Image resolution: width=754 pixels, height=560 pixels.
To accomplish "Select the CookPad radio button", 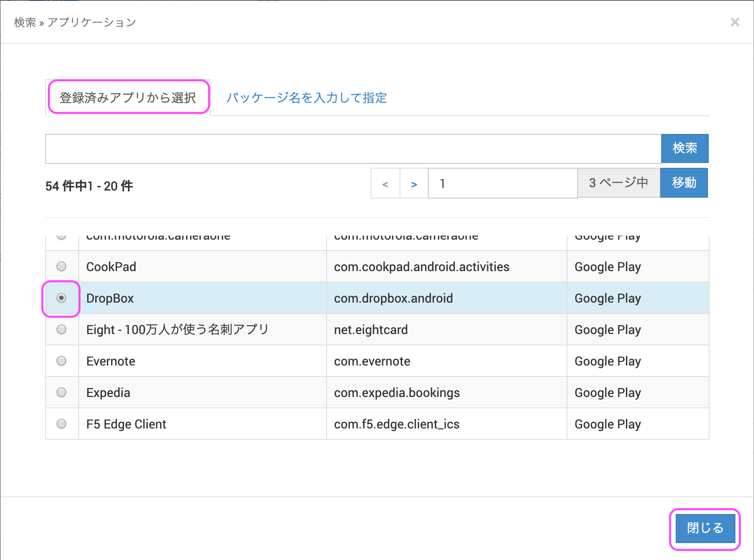I will pos(61,267).
